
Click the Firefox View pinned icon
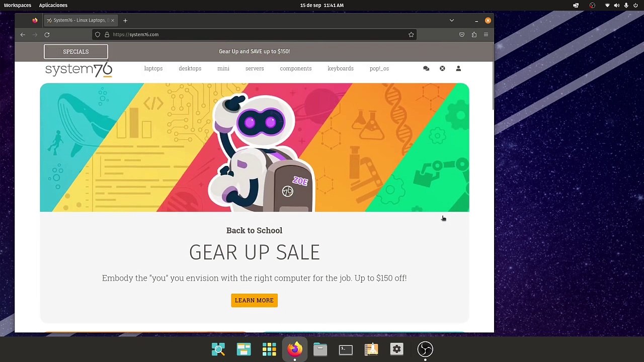[35, 21]
